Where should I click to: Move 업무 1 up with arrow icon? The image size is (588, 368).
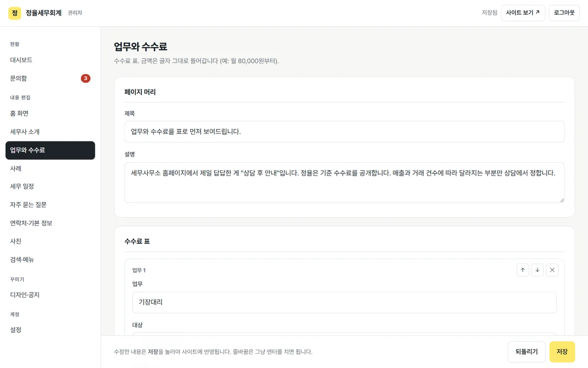point(523,270)
